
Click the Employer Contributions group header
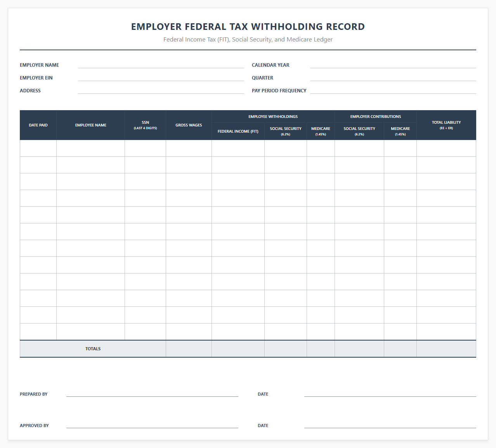pos(376,116)
